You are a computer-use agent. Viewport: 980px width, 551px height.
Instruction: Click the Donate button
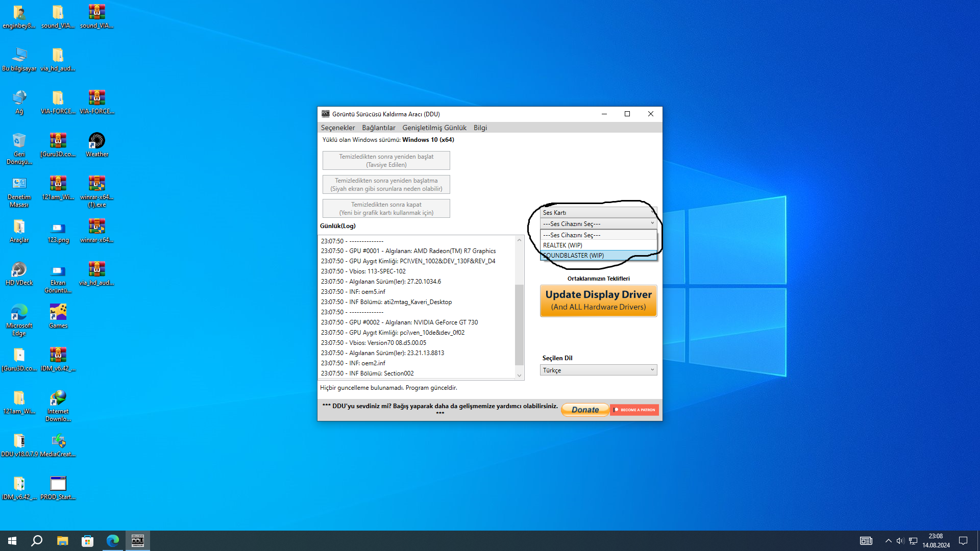pyautogui.click(x=584, y=410)
